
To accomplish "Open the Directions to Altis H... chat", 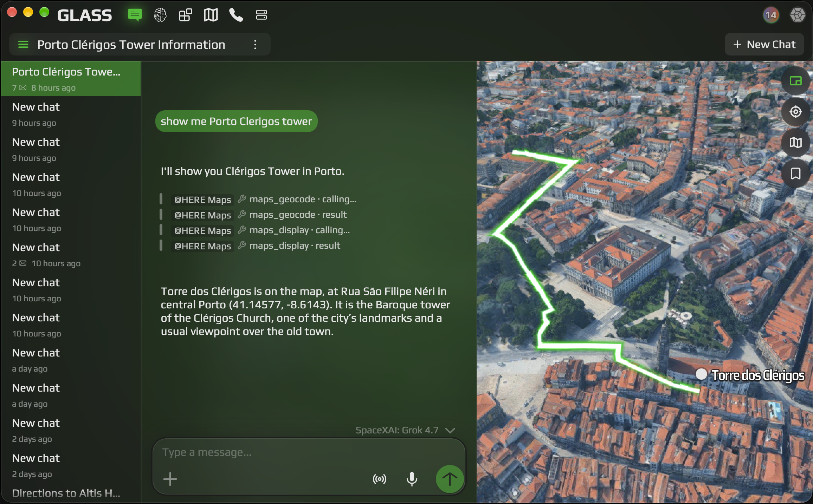I will pyautogui.click(x=71, y=493).
